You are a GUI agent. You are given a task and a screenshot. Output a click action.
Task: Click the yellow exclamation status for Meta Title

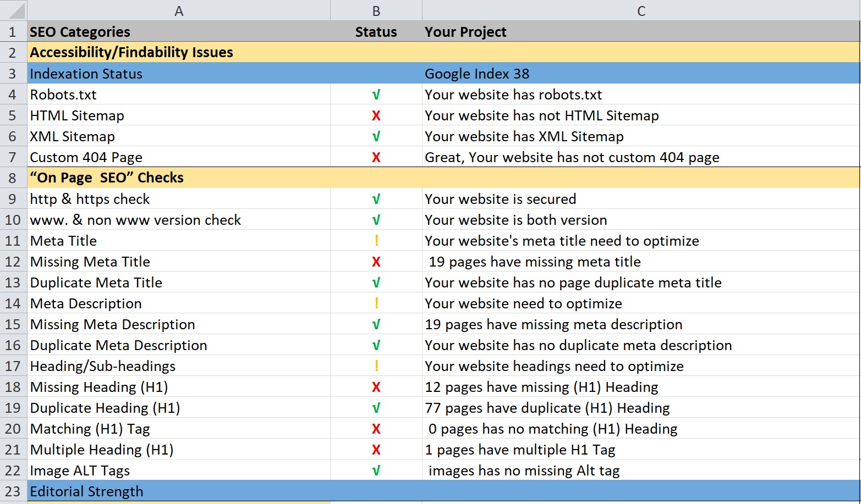click(376, 241)
